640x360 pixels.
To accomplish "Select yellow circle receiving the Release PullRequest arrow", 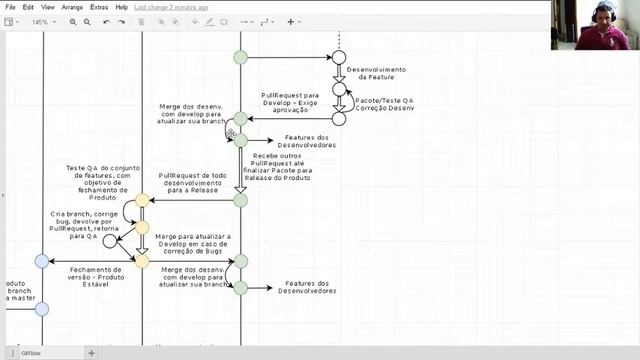I will click(142, 200).
